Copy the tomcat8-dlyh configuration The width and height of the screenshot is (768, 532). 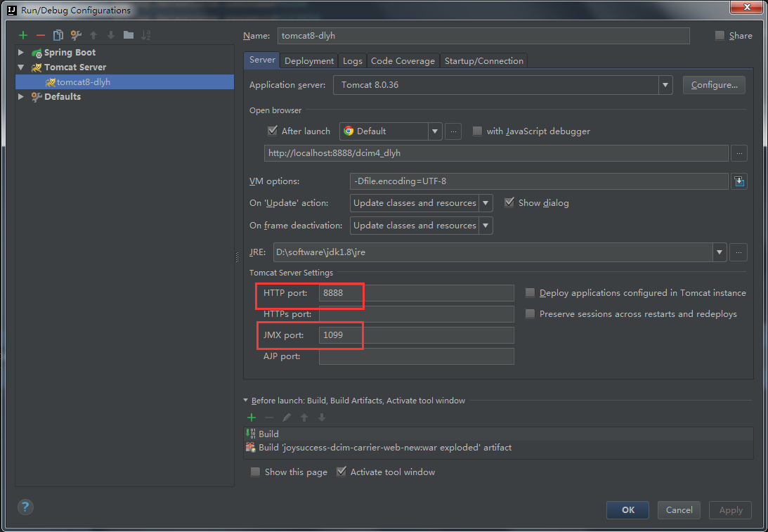(x=58, y=35)
